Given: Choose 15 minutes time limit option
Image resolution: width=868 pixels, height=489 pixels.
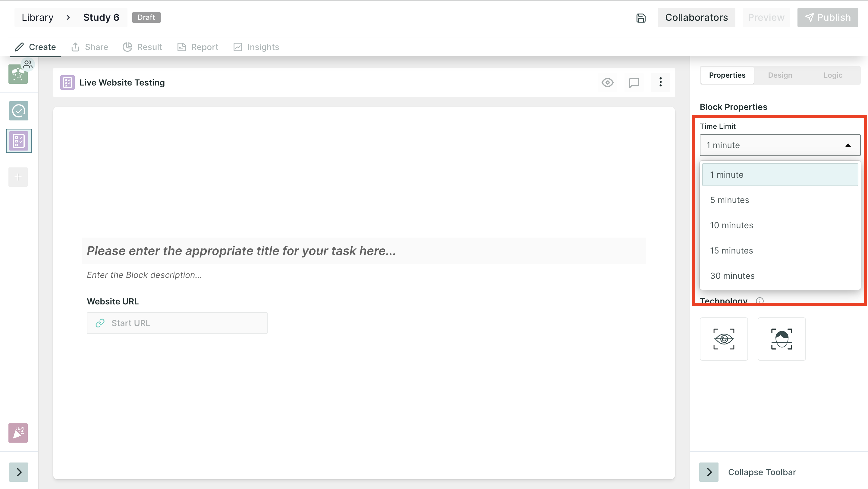Looking at the screenshot, I should click(780, 251).
